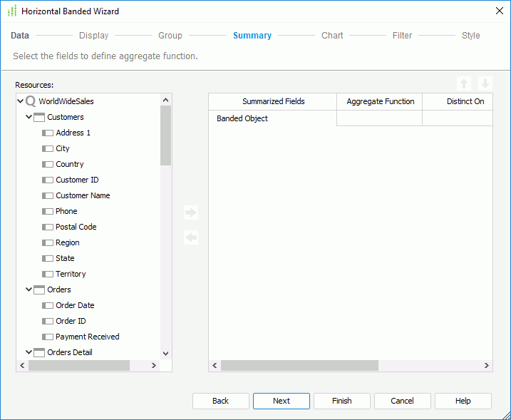This screenshot has height=420, width=511.
Task: Click the Order Date field icon
Action: pyautogui.click(x=48, y=305)
